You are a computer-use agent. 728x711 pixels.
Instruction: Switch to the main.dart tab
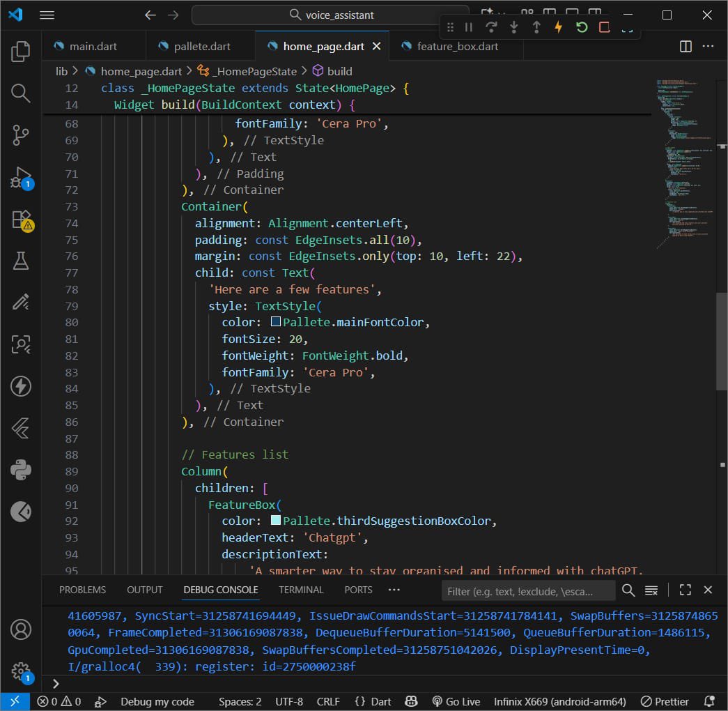[93, 47]
